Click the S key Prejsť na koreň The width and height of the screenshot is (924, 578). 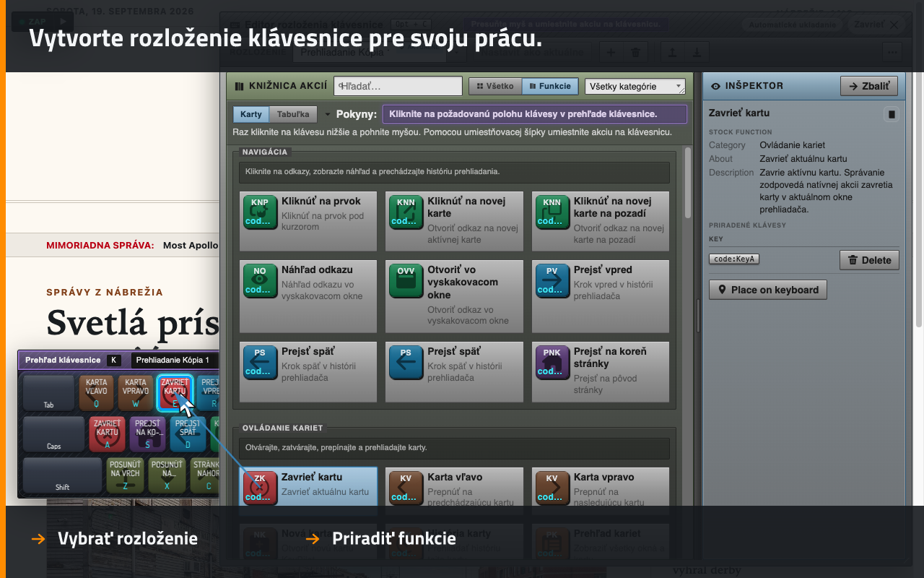(147, 434)
